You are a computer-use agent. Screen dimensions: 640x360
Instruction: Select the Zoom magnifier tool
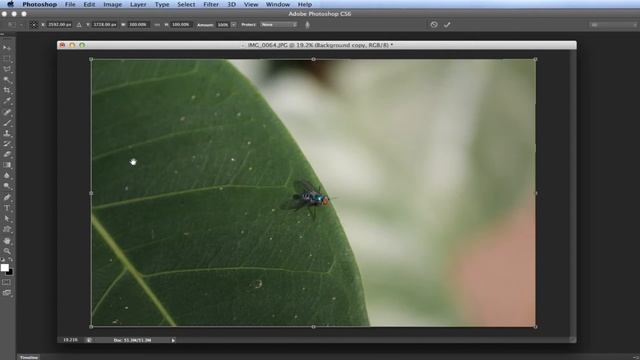coord(7,251)
